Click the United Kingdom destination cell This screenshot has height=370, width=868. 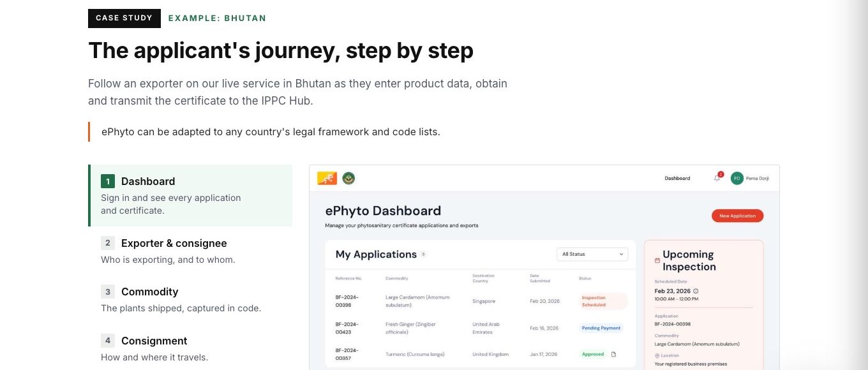[490, 354]
